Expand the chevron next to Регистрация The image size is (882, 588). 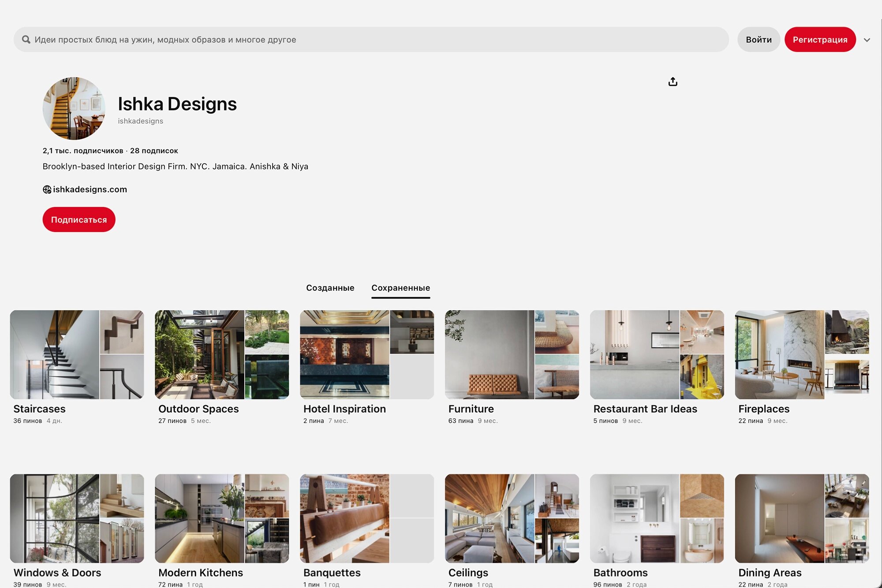tap(867, 40)
